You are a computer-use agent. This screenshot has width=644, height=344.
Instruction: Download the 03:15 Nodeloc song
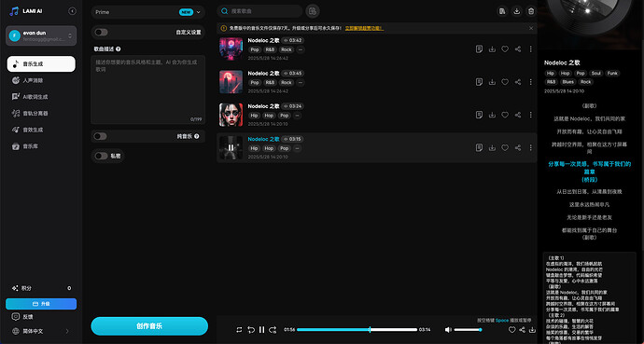[x=492, y=147]
